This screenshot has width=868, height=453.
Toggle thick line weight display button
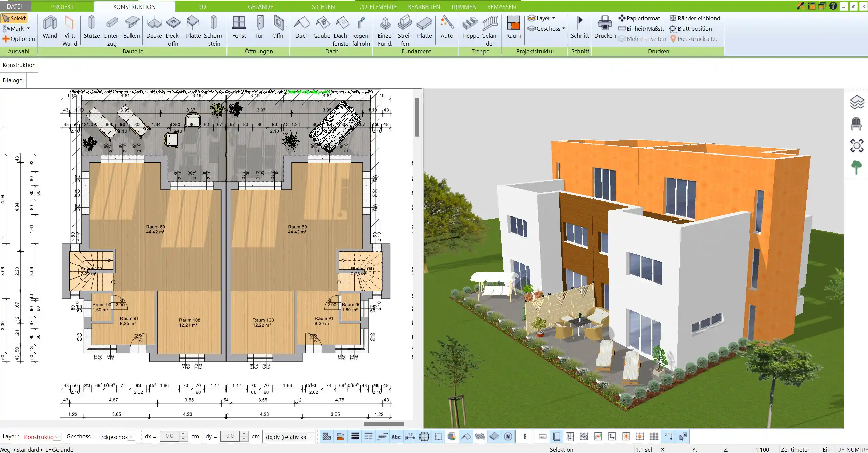pyautogui.click(x=355, y=436)
